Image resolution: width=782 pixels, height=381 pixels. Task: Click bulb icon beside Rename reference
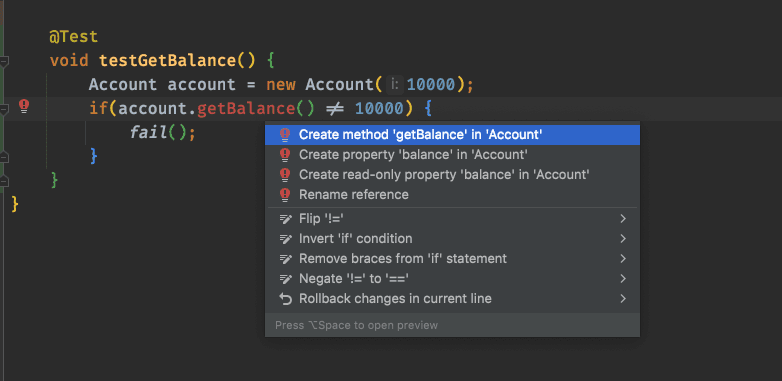pyautogui.click(x=285, y=194)
